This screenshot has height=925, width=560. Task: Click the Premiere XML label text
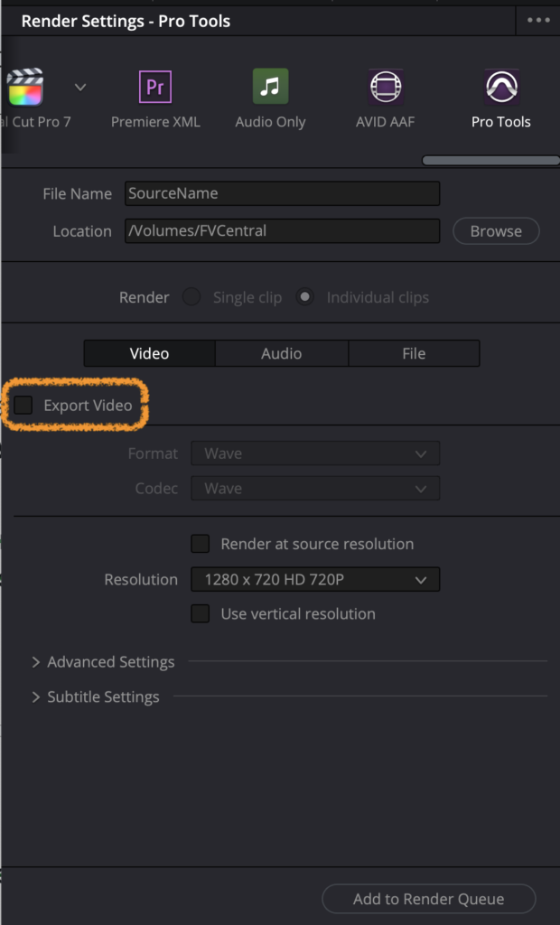155,122
